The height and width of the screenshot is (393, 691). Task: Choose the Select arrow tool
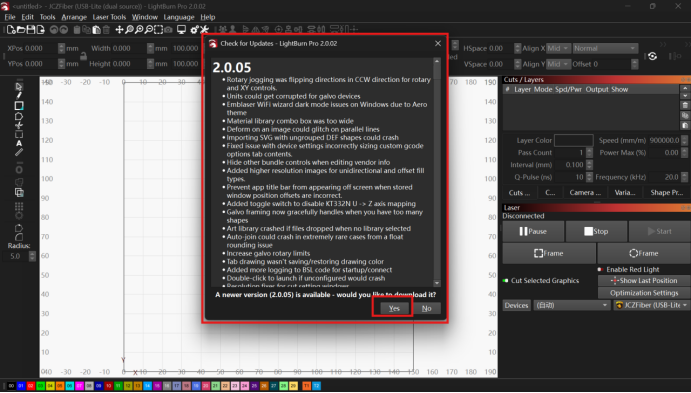[x=19, y=86]
